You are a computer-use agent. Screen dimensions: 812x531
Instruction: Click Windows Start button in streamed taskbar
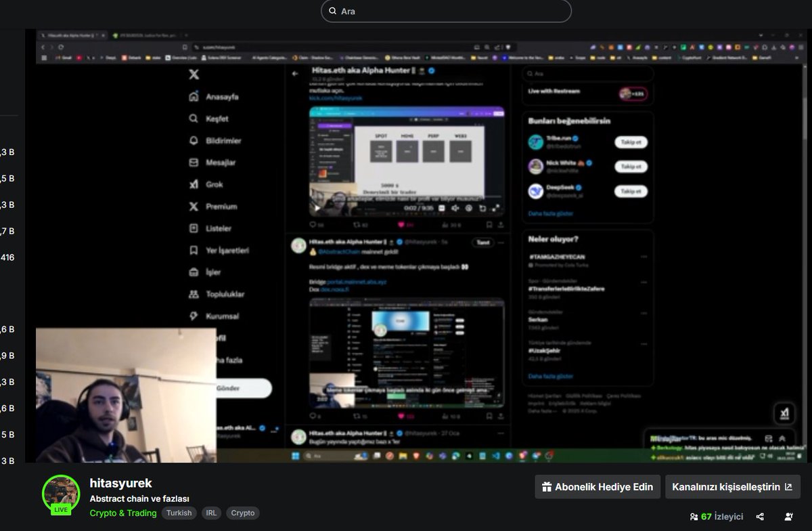[x=295, y=456]
